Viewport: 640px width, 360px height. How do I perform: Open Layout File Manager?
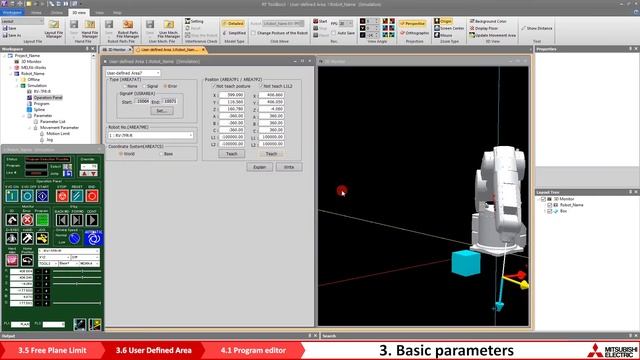(54, 29)
